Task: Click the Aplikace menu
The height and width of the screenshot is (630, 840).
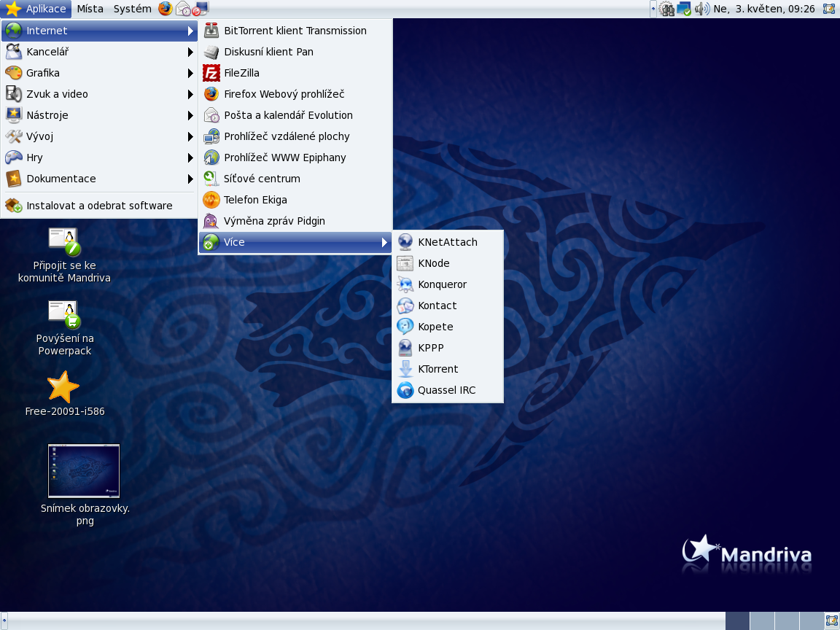Action: pyautogui.click(x=36, y=9)
